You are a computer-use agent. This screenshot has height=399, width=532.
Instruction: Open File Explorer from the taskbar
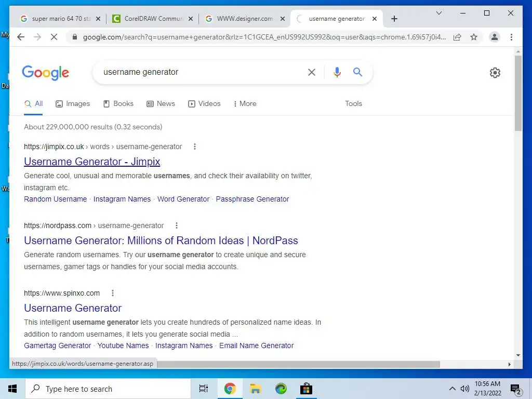(x=255, y=389)
